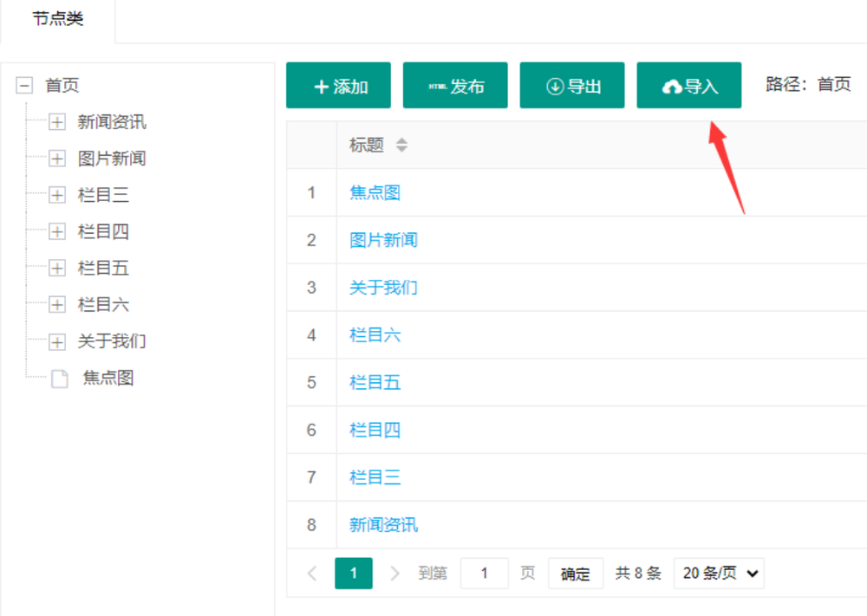This screenshot has width=867, height=616.
Task: Click the 导入 cloud upload button
Action: pyautogui.click(x=689, y=86)
